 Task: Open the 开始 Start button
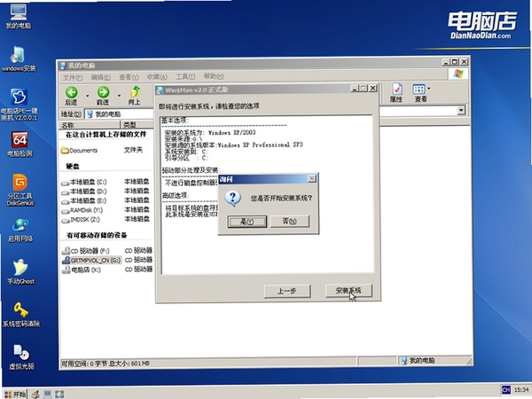[15, 394]
